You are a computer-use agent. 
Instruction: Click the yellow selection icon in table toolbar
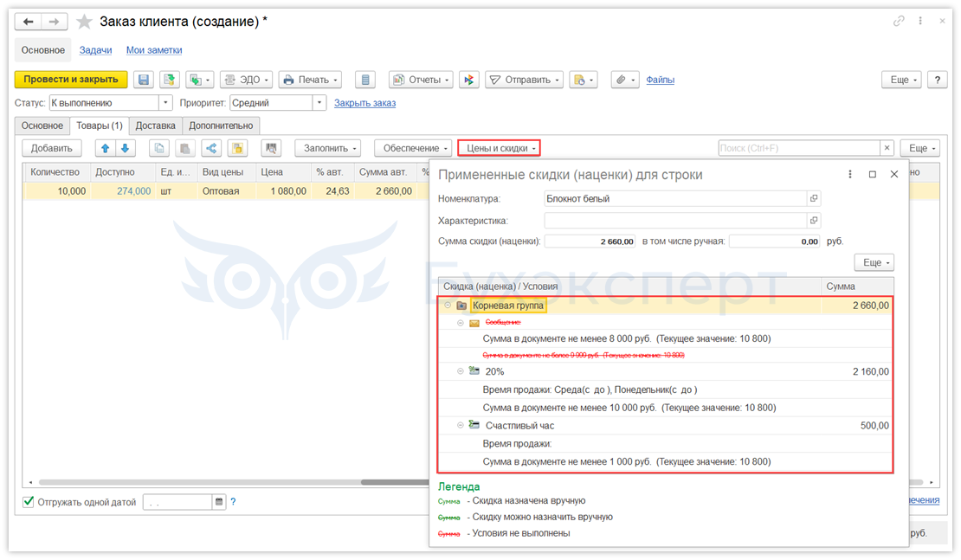pyautogui.click(x=237, y=148)
